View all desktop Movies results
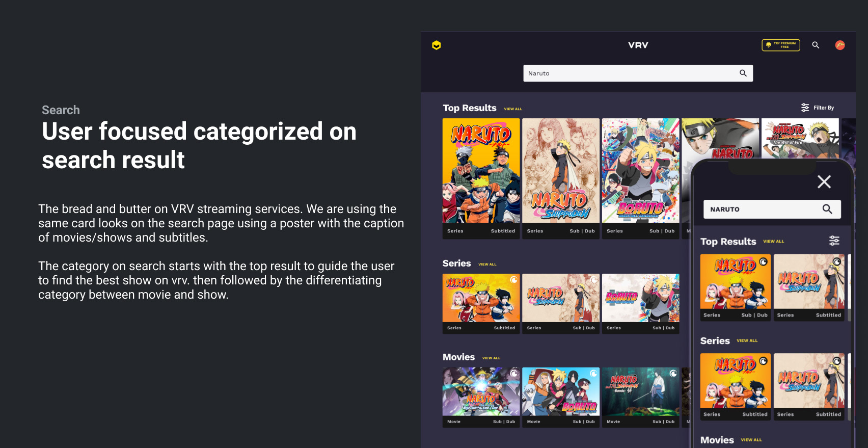The height and width of the screenshot is (448, 868). tap(491, 358)
